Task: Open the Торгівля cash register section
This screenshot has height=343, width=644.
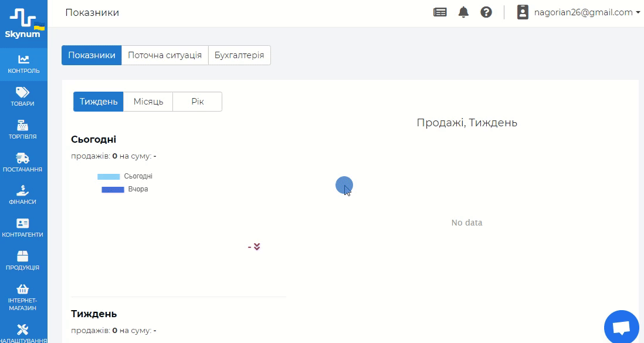Action: (x=23, y=130)
